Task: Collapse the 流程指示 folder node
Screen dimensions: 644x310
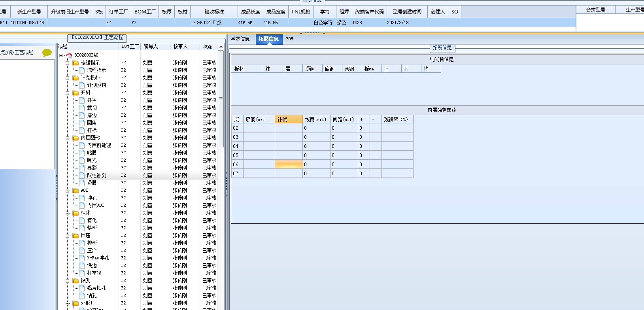Action: tap(68, 63)
